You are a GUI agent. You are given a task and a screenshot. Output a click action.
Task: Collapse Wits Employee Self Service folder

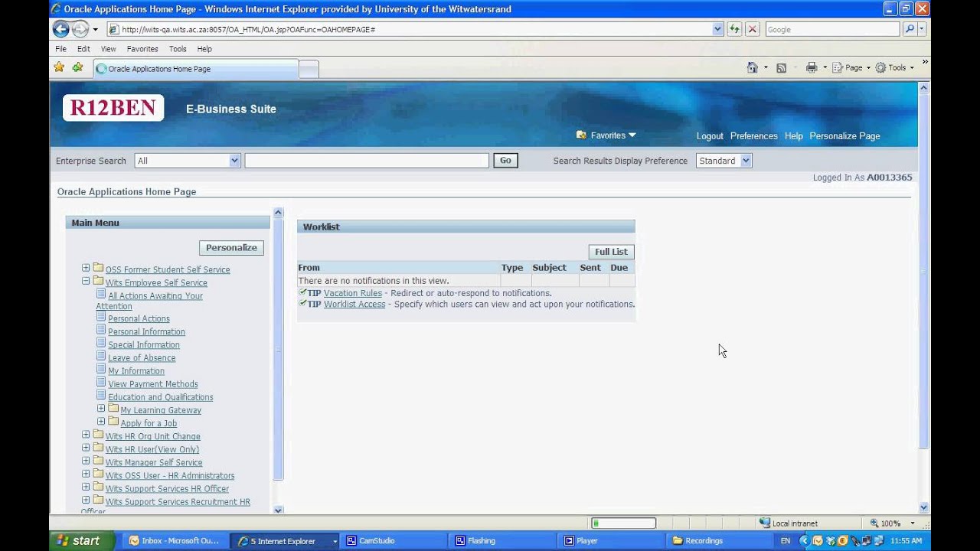click(x=86, y=281)
